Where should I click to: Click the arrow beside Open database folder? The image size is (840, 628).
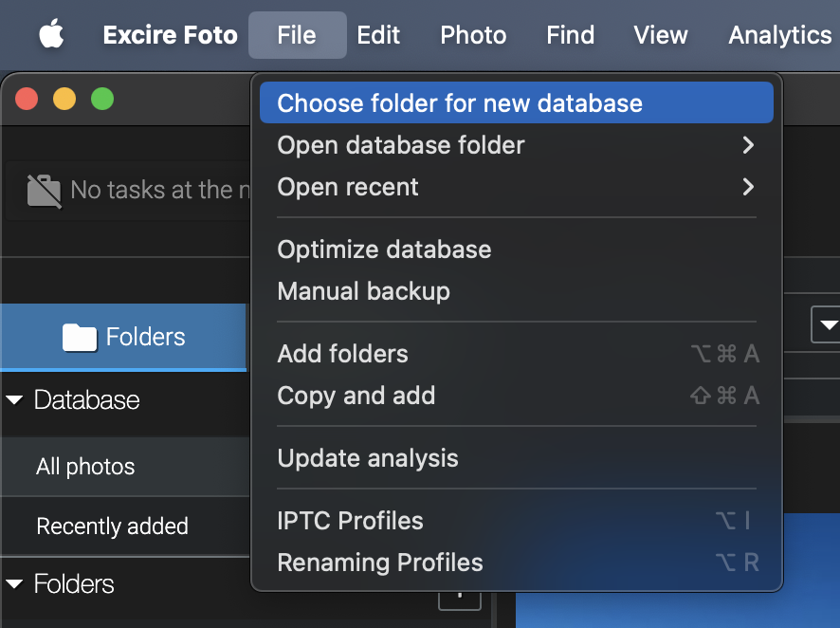pos(748,145)
